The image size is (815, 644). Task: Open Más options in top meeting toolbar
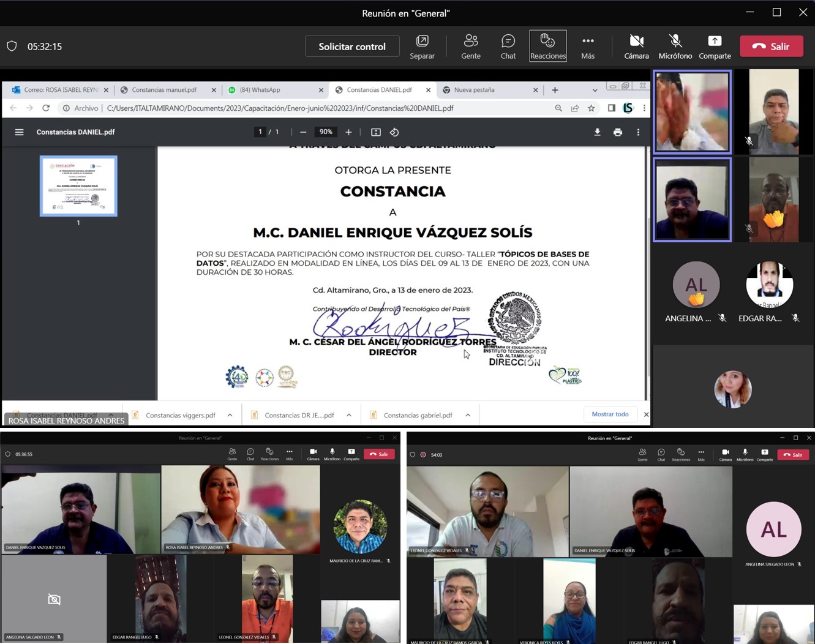(x=588, y=47)
